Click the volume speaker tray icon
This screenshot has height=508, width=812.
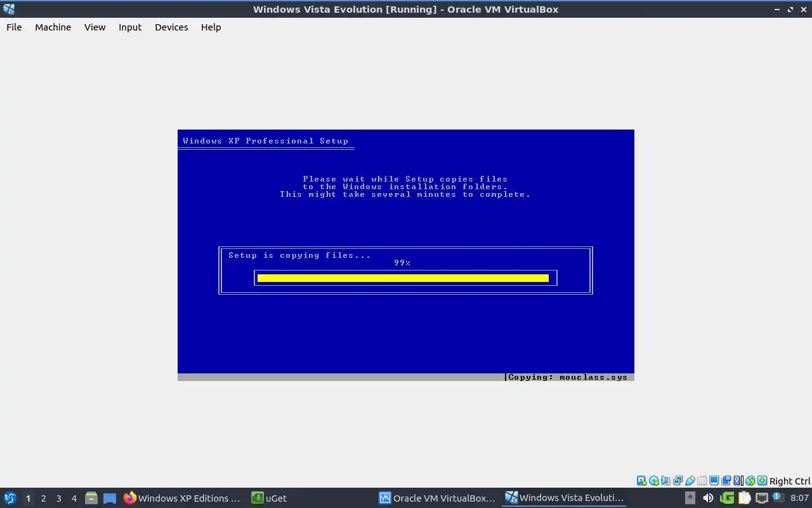pyautogui.click(x=708, y=498)
